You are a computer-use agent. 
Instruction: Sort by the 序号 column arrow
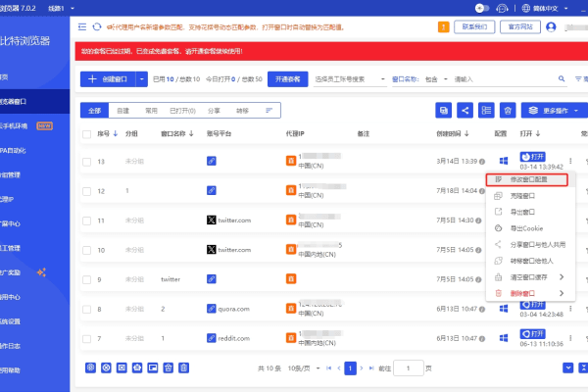[115, 133]
